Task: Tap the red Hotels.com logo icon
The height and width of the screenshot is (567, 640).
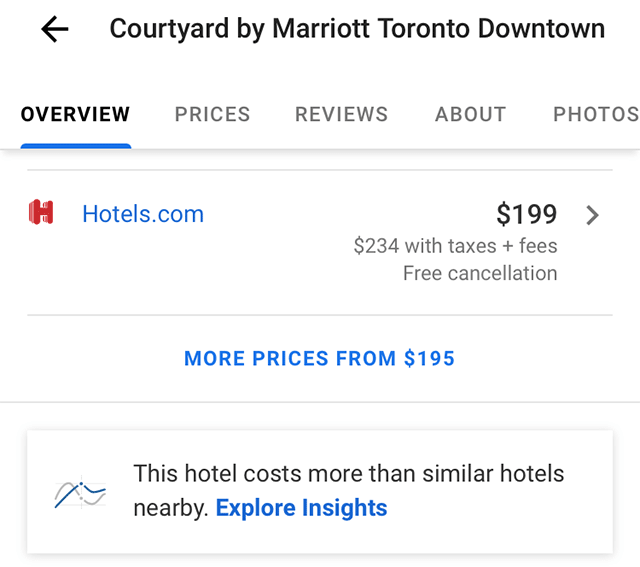Action: (41, 212)
